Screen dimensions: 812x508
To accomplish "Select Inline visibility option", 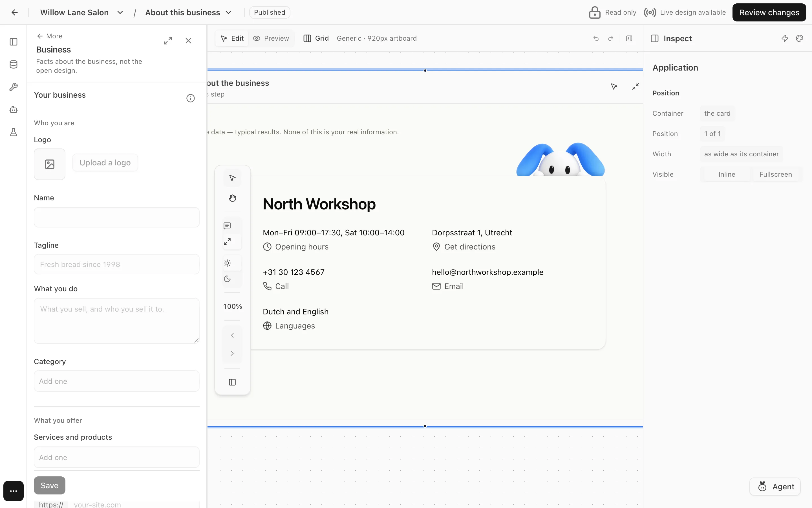I will [727, 174].
